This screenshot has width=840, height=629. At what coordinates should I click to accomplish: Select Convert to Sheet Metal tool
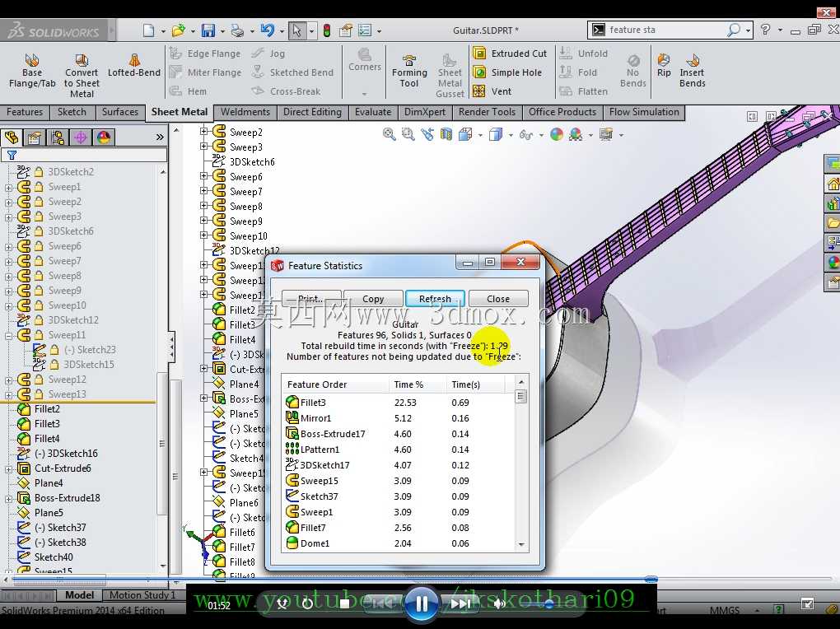(x=82, y=76)
